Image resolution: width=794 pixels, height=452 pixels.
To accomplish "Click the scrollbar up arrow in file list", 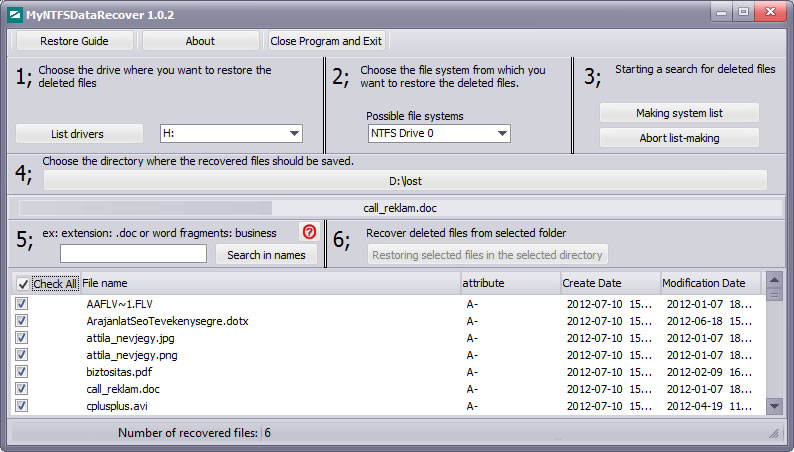I will point(774,279).
